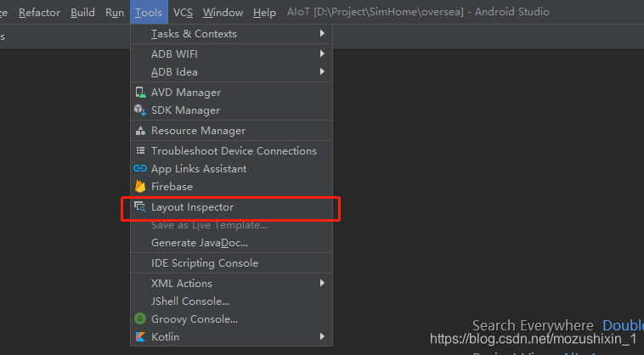Expand the XML Actions submenu arrow
The height and width of the screenshot is (355, 644).
[x=322, y=283]
